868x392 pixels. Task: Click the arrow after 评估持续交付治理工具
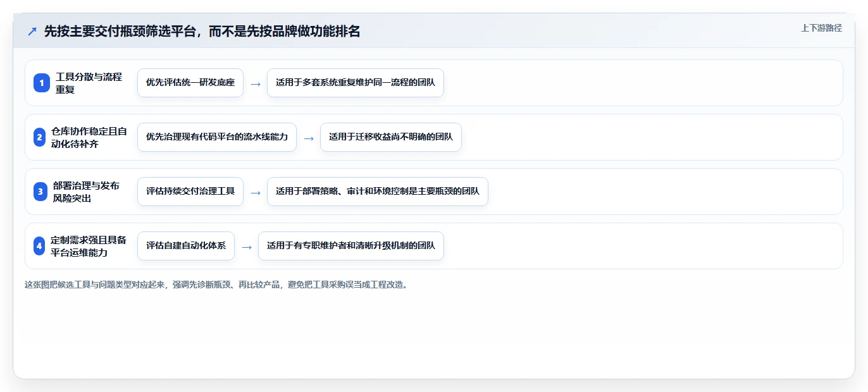[x=256, y=192]
